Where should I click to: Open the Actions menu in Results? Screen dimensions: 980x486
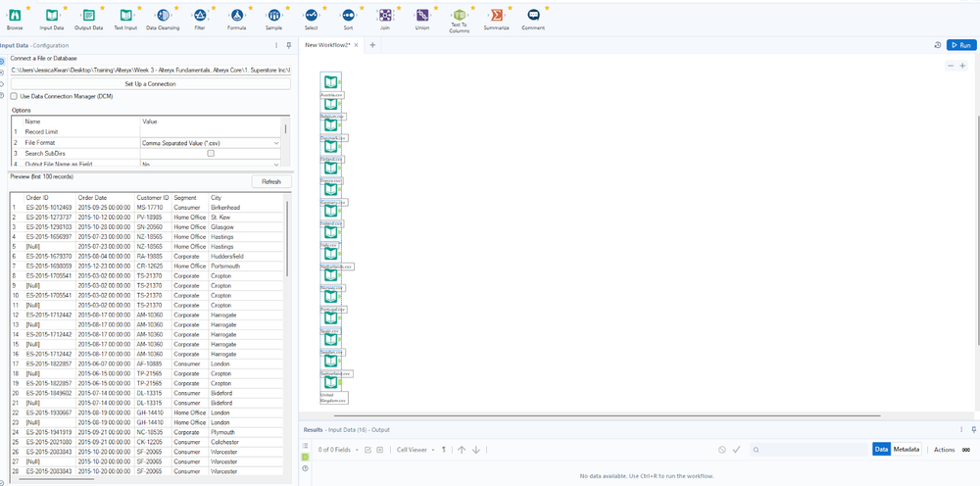[x=945, y=450]
